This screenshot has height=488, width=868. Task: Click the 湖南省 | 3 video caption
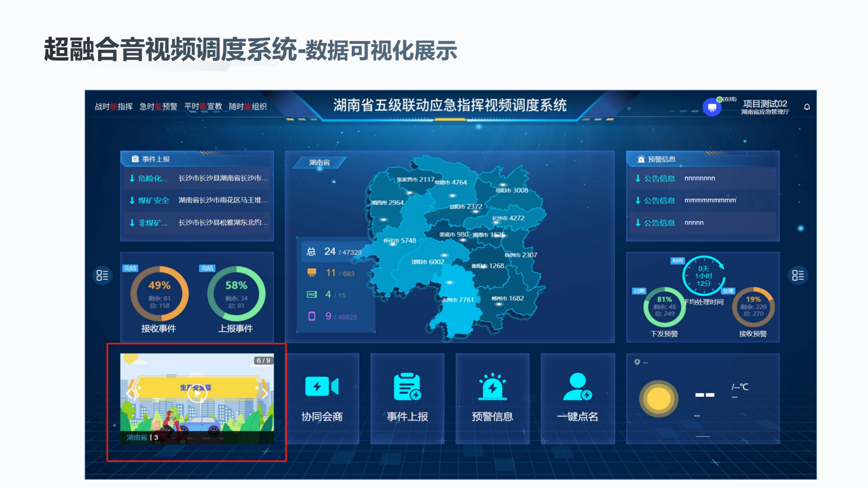(x=142, y=437)
